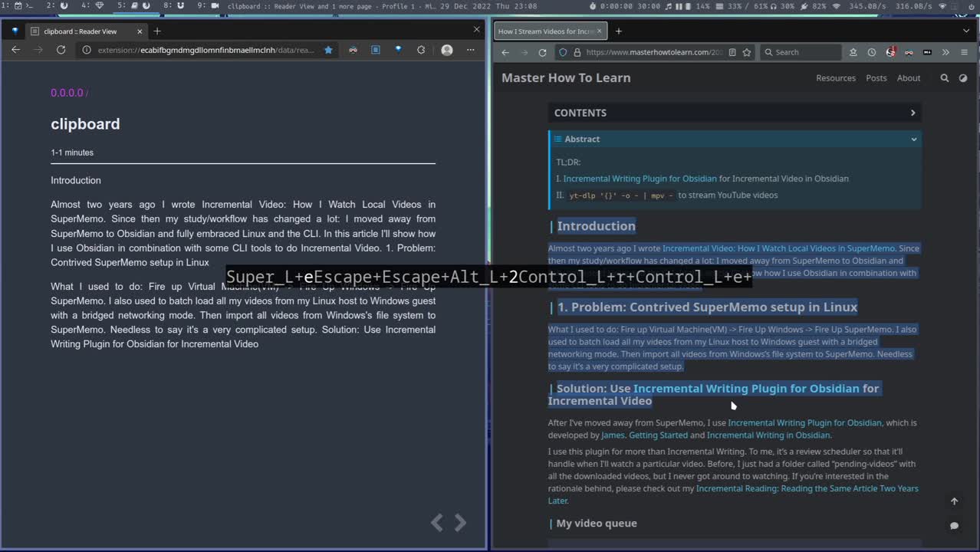Search the Master How To Learn site
The image size is (980, 552).
click(x=944, y=78)
